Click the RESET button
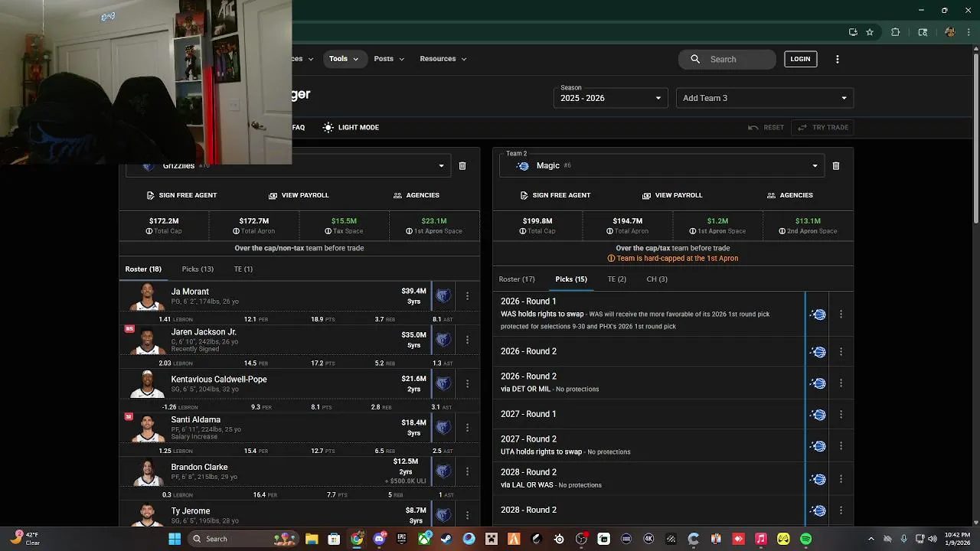The height and width of the screenshot is (551, 980). tap(766, 127)
